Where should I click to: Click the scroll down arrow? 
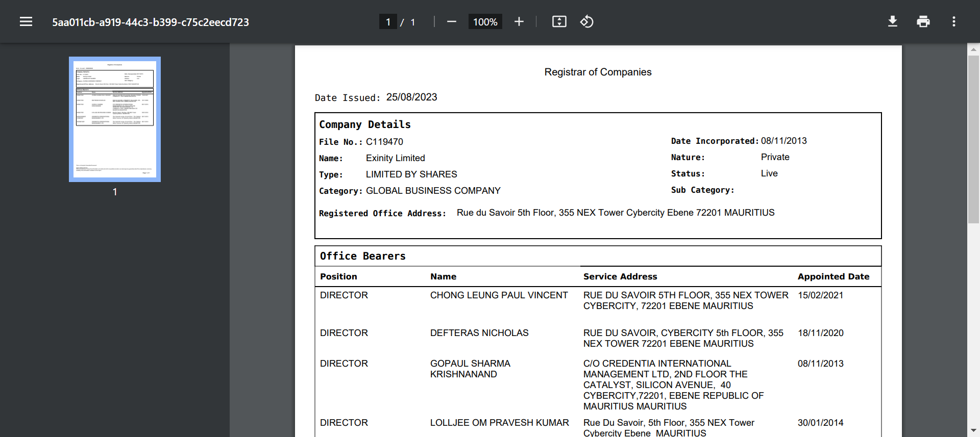(973, 431)
